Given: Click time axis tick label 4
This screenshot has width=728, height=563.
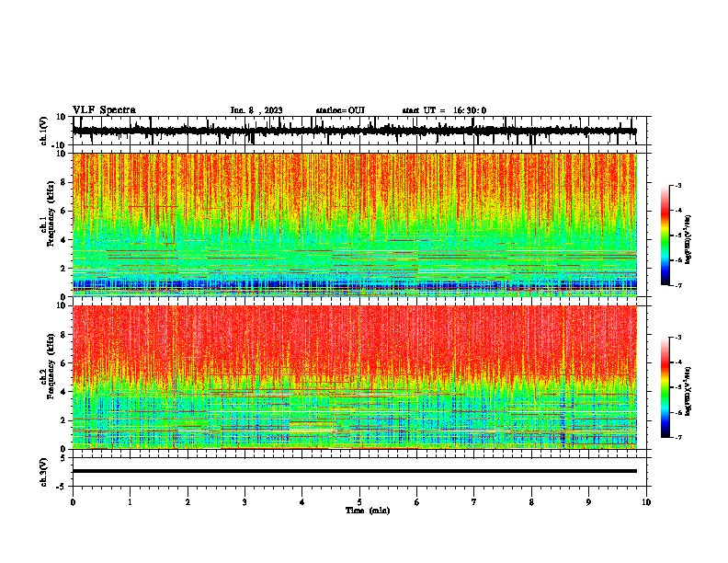Looking at the screenshot, I should (302, 502).
